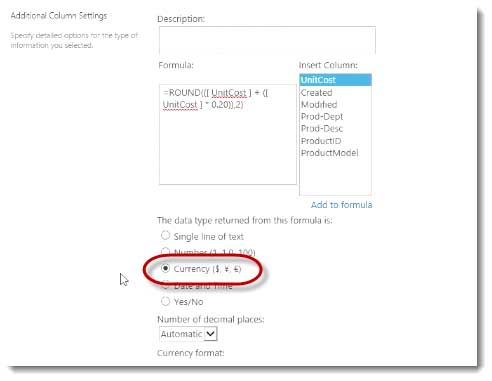Choose the Yes/No radio button

click(x=165, y=301)
